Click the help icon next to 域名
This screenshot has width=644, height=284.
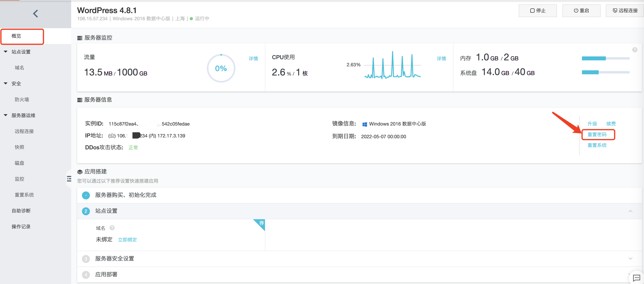112,228
